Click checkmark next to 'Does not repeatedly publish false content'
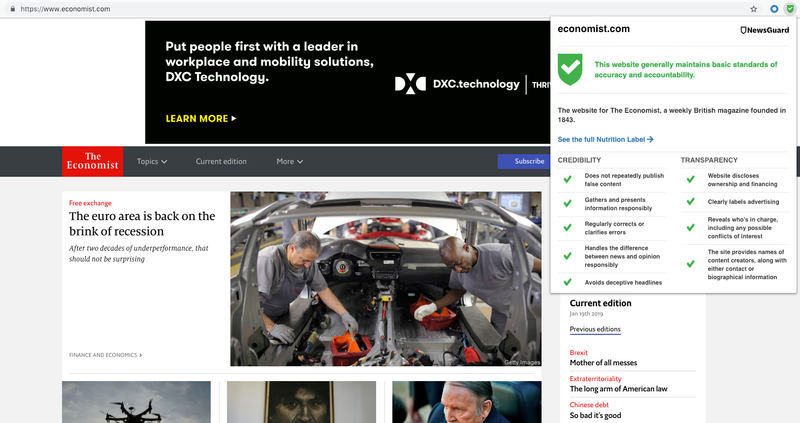Image resolution: width=800 pixels, height=423 pixels. 567,179
